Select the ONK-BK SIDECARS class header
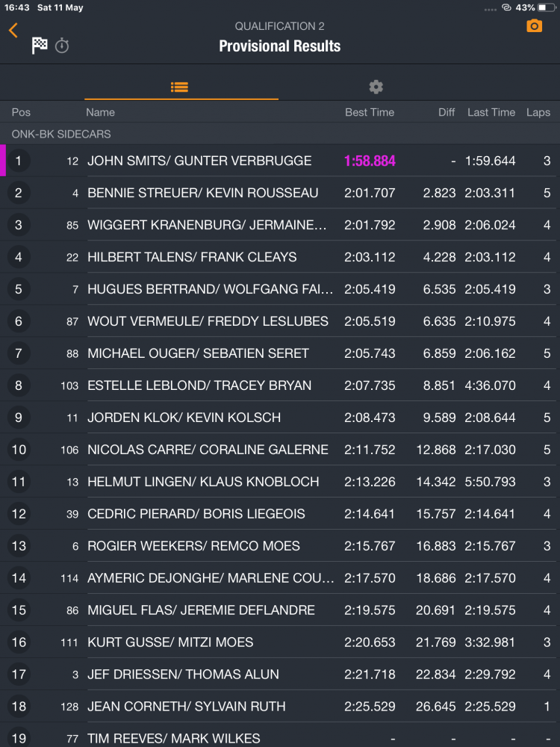The width and height of the screenshot is (560, 747). point(61,134)
